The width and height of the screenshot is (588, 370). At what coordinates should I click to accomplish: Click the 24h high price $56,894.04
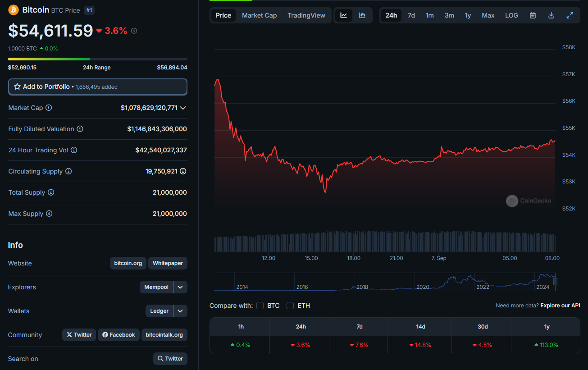172,68
